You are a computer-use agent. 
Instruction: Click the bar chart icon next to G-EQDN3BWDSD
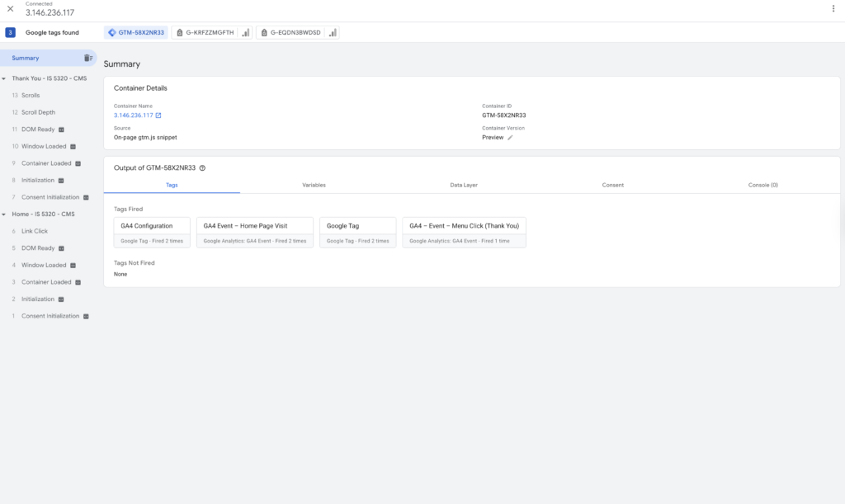pos(332,33)
